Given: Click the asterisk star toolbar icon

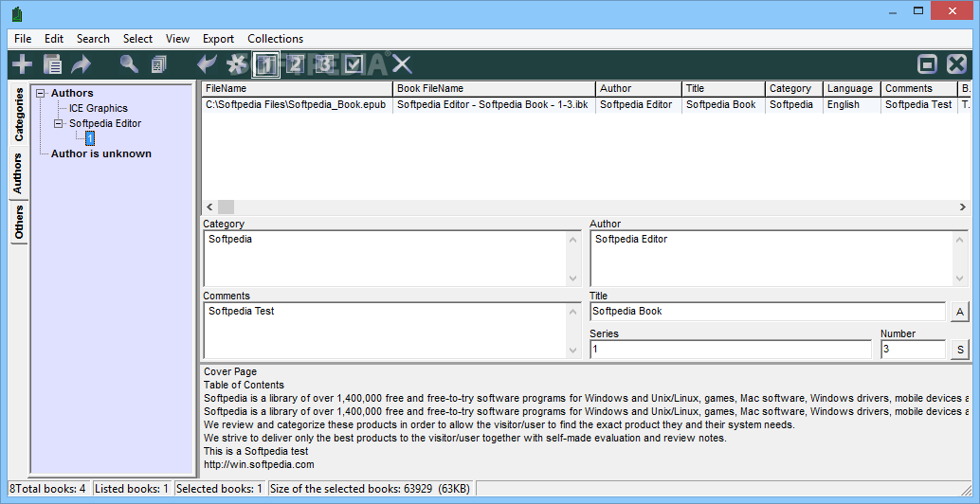Looking at the screenshot, I should 237,63.
